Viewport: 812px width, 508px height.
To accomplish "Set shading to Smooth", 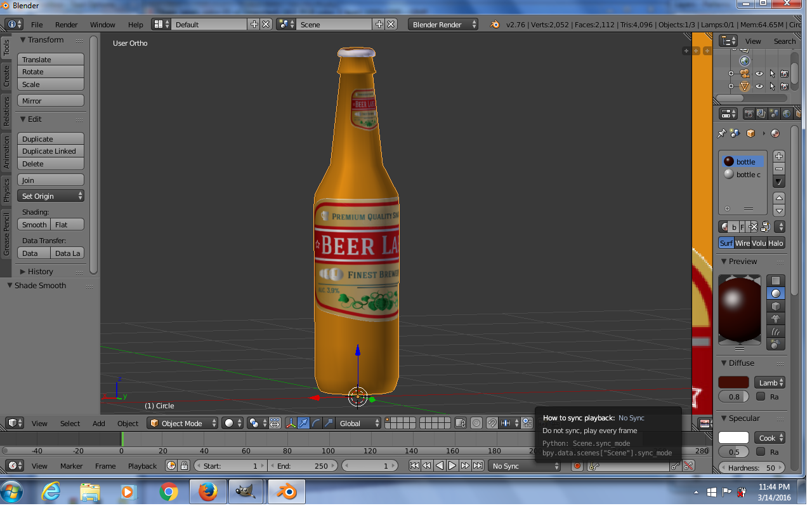I will pyautogui.click(x=34, y=225).
